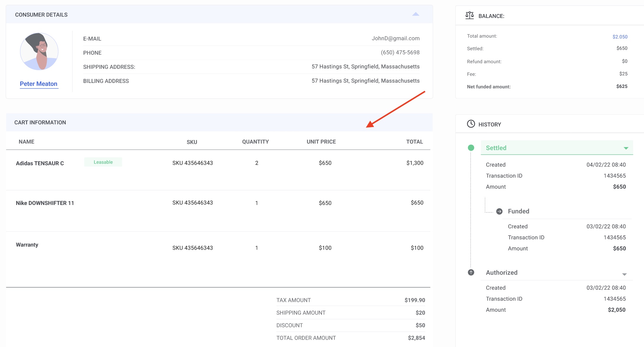Sort cart by Quantity column header

pos(255,142)
